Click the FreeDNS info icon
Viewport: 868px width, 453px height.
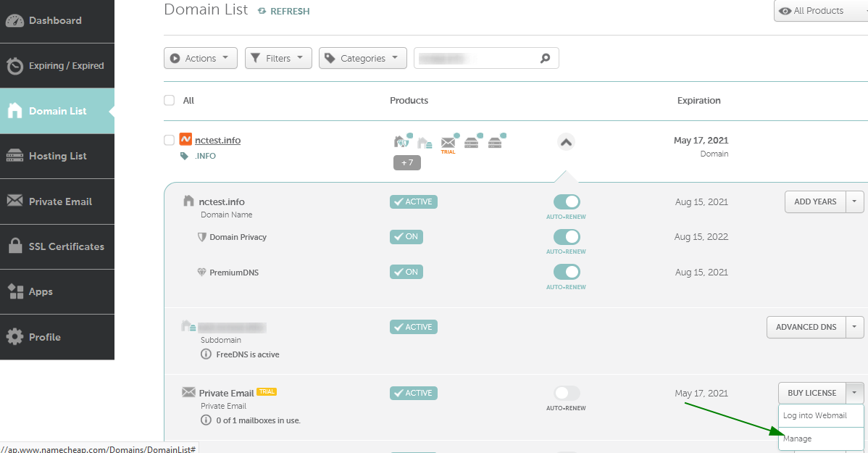click(x=206, y=354)
